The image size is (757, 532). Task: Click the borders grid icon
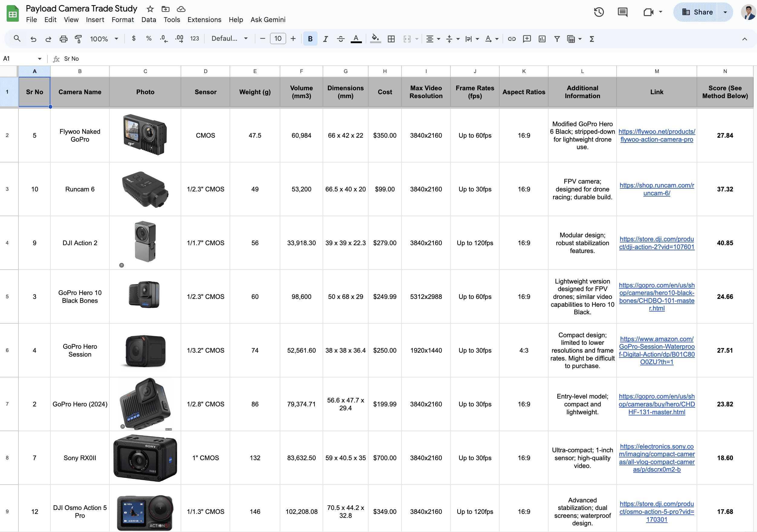tap(391, 39)
